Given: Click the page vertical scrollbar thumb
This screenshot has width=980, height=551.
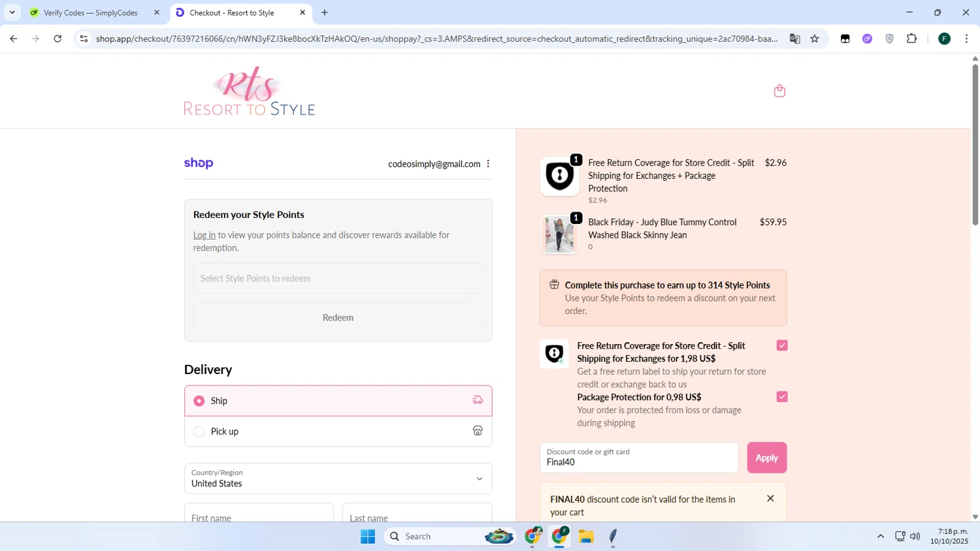Looking at the screenshot, I should (x=975, y=145).
